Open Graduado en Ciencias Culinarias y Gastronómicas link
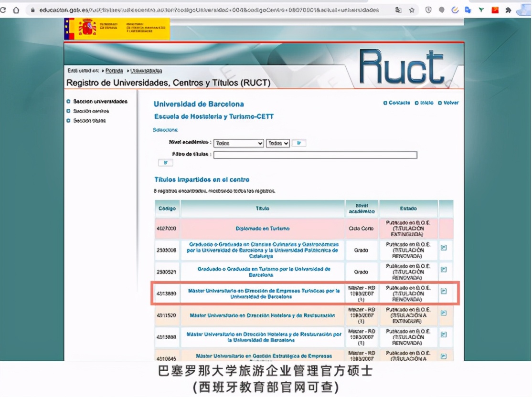The width and height of the screenshot is (532, 397). tap(263, 250)
